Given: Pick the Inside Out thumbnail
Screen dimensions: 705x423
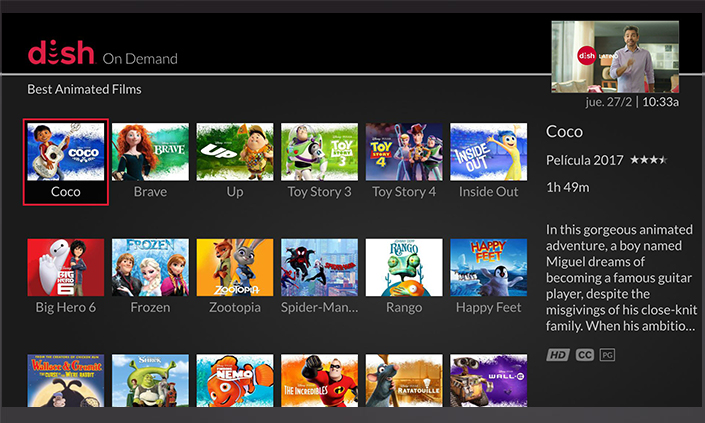Looking at the screenshot, I should [x=488, y=152].
